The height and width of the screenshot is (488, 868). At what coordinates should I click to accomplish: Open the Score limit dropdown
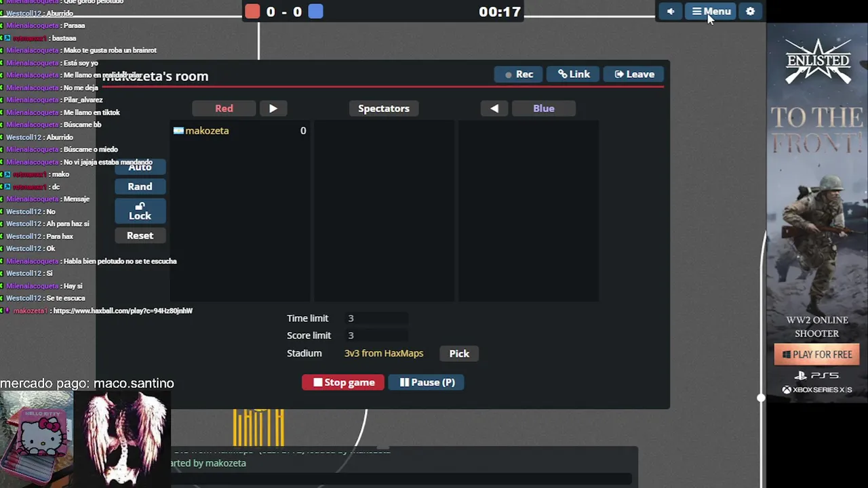point(377,335)
